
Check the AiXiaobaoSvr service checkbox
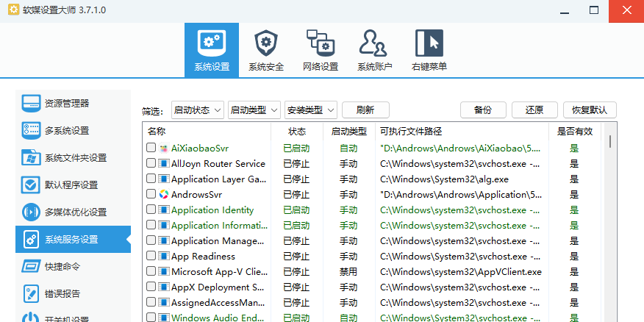(151, 148)
